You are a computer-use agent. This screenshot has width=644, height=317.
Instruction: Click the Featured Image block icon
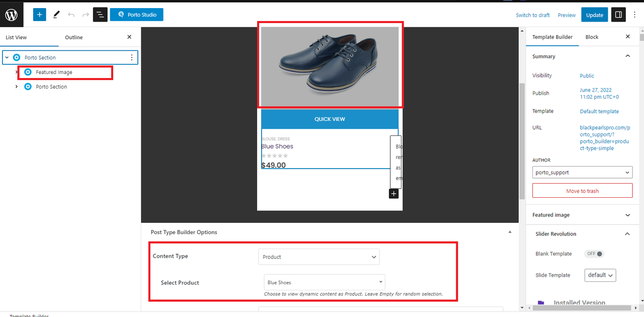pos(28,72)
